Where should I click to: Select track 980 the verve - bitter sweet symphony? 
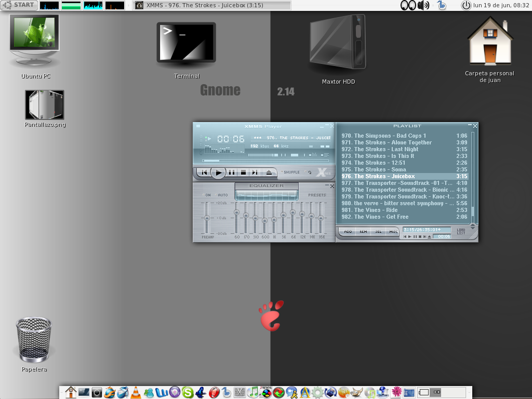[404, 203]
